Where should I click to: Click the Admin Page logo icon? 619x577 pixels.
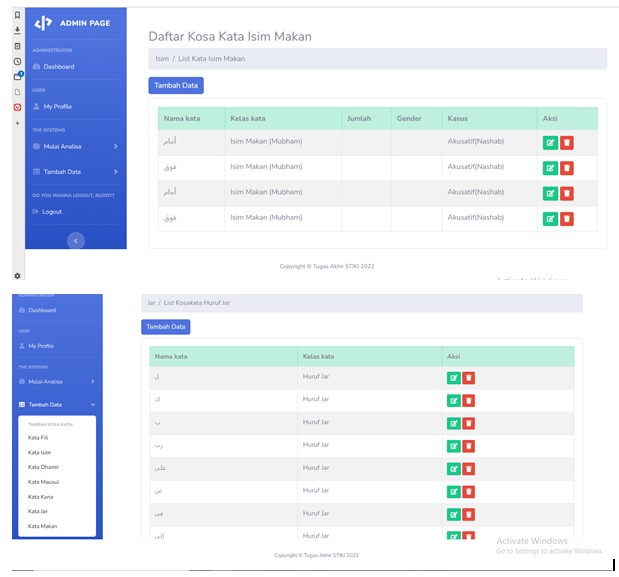[x=43, y=23]
